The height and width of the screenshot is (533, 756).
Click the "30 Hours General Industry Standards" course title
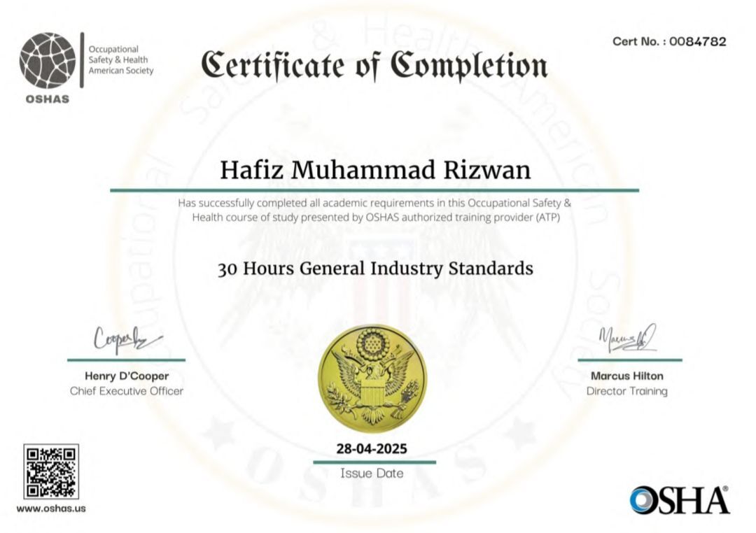pos(375,269)
